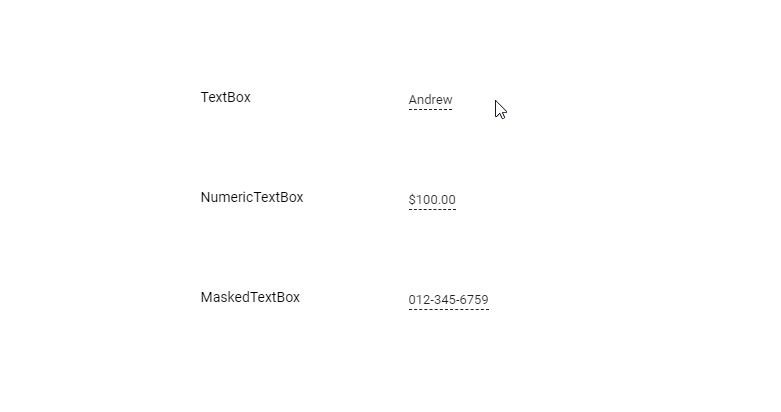Click the 012-345-6759 masked value
Screen dimensions: 781x412
(448, 300)
